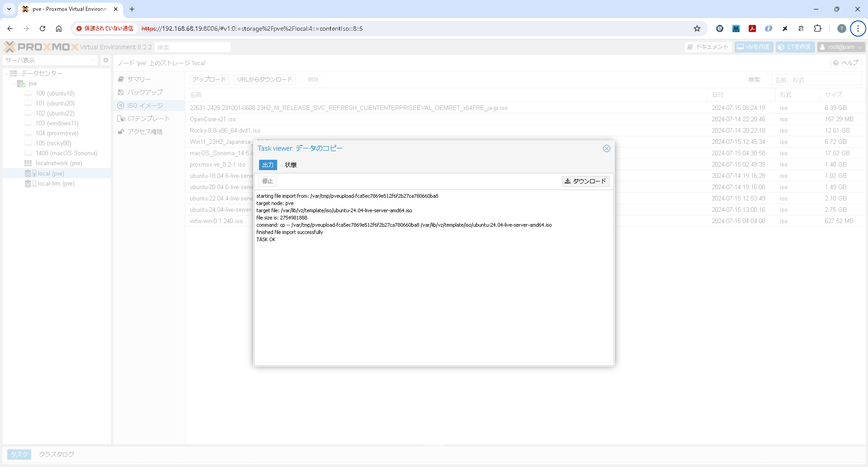Select the 22631.2428 Windows enterprise ISO row
868x467 pixels.
tap(525, 108)
